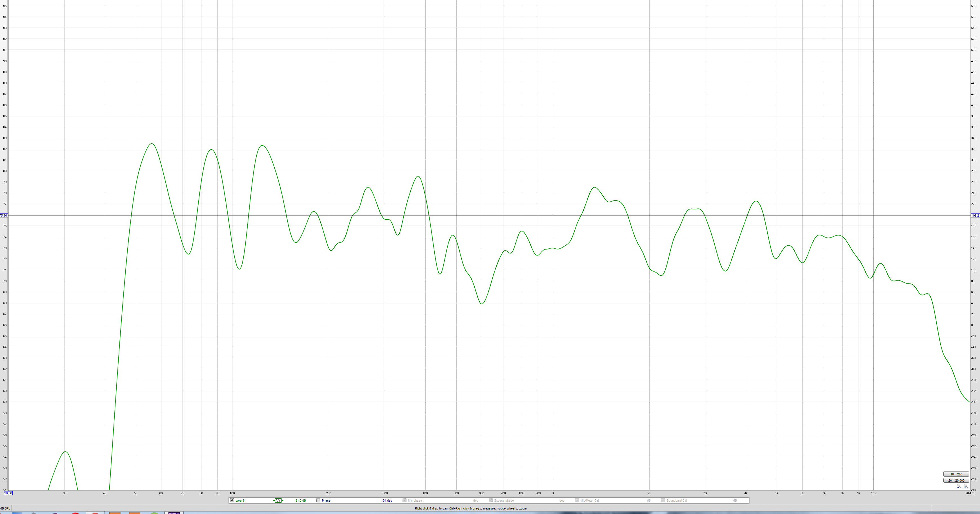This screenshot has width=980, height=514.
Task: Click the second orange taskbar icon
Action: pos(134,513)
